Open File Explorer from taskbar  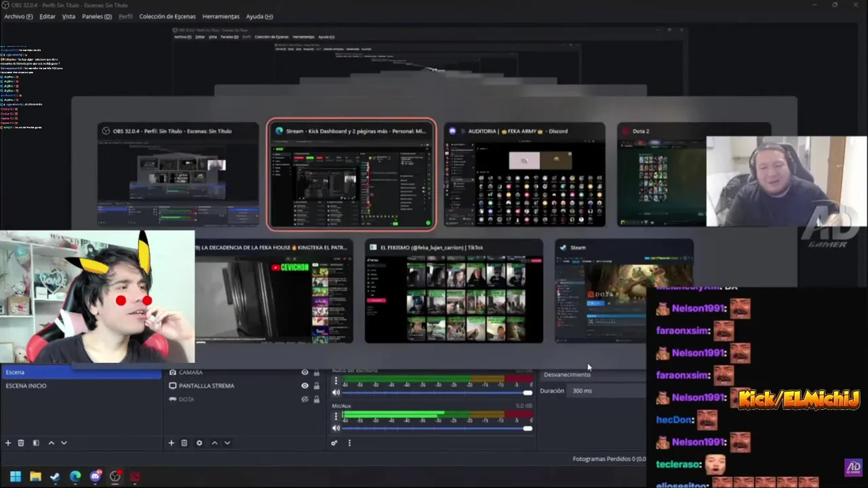[x=35, y=476]
